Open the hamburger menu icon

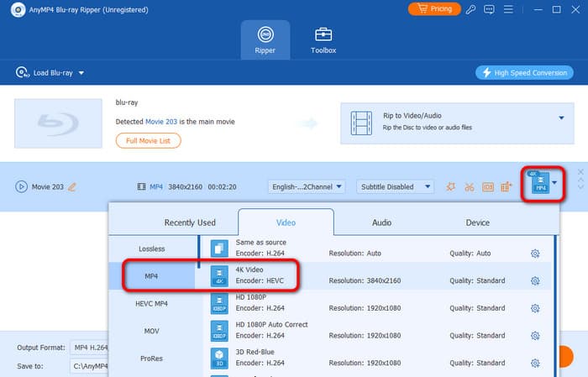tap(508, 9)
